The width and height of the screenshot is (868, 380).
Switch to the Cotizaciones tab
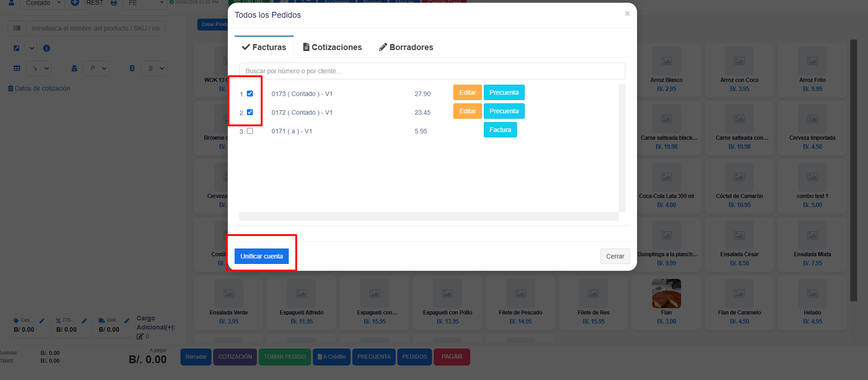[332, 47]
